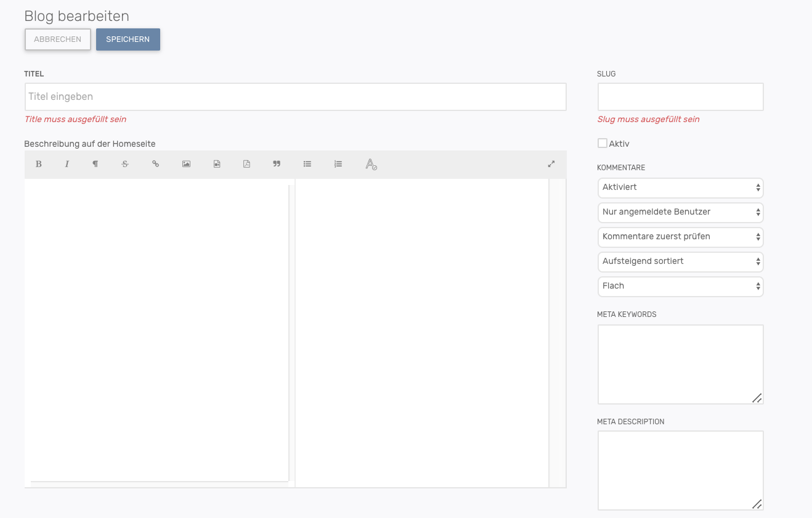Enable the Aktiv checkbox
The width and height of the screenshot is (812, 518).
[603, 144]
